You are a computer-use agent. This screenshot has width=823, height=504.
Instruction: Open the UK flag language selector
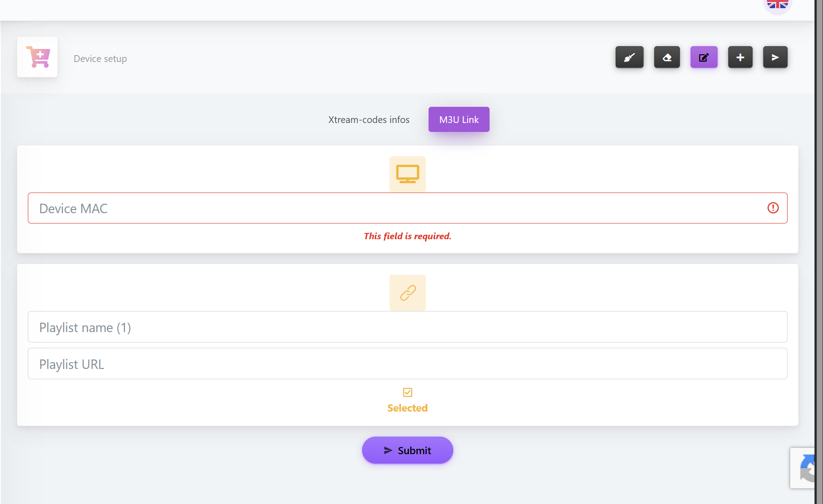[x=777, y=4]
